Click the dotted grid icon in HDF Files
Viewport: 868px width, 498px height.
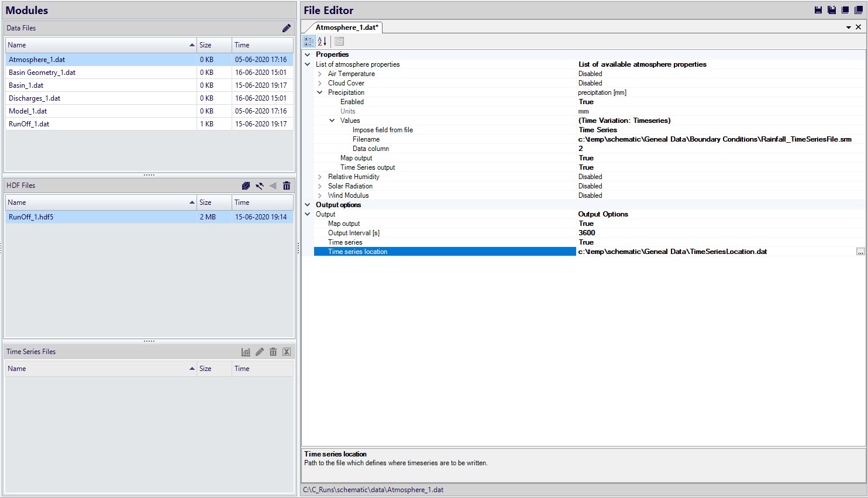point(246,186)
